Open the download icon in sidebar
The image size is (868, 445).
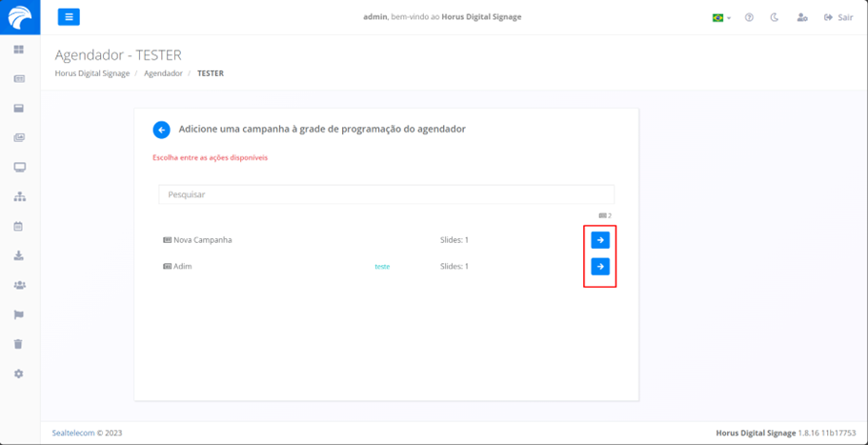(19, 256)
